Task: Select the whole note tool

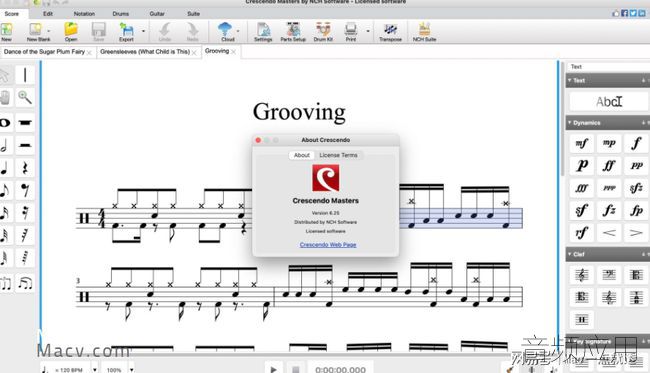Action: (5, 123)
